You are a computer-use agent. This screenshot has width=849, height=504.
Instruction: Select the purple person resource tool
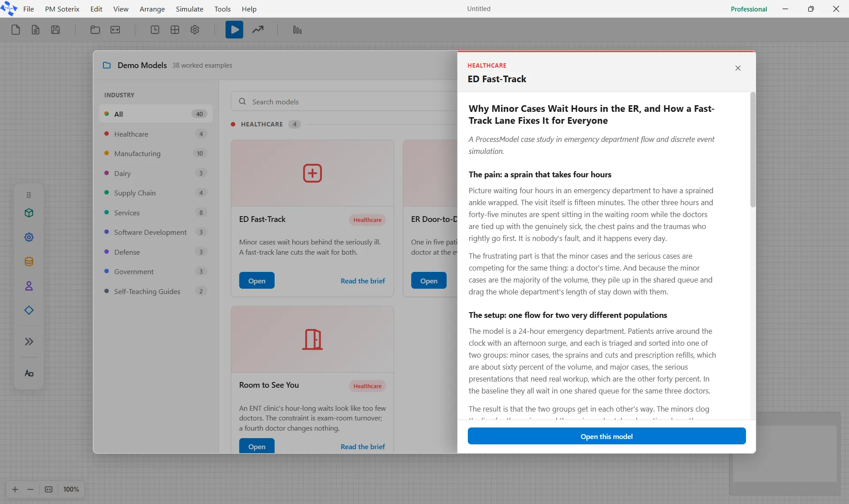coord(29,286)
